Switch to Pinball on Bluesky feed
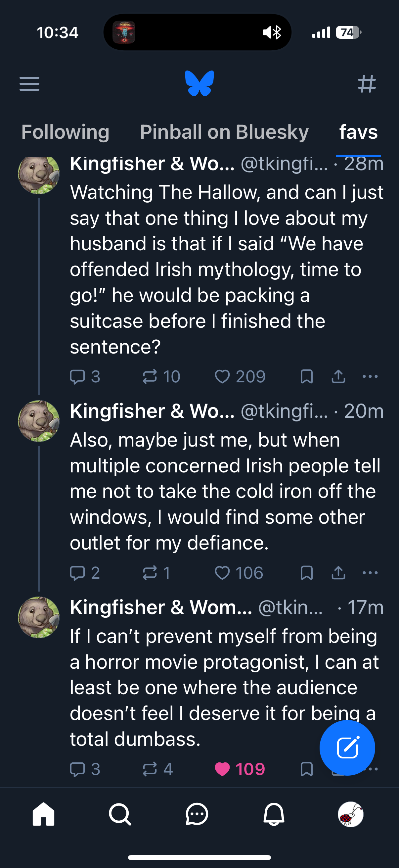The height and width of the screenshot is (868, 399). click(224, 132)
